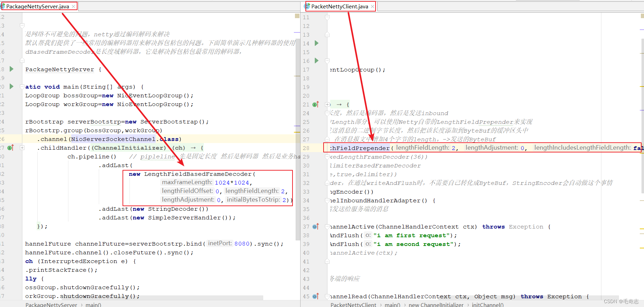Click line number 28 in client gutter
The width and height of the screenshot is (644, 307).
pyautogui.click(x=306, y=148)
